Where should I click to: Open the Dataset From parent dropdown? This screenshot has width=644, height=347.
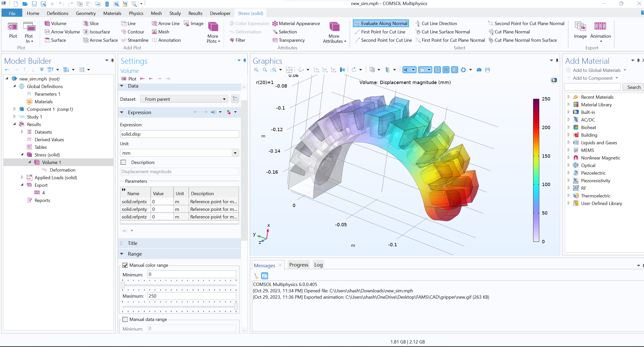click(x=184, y=99)
